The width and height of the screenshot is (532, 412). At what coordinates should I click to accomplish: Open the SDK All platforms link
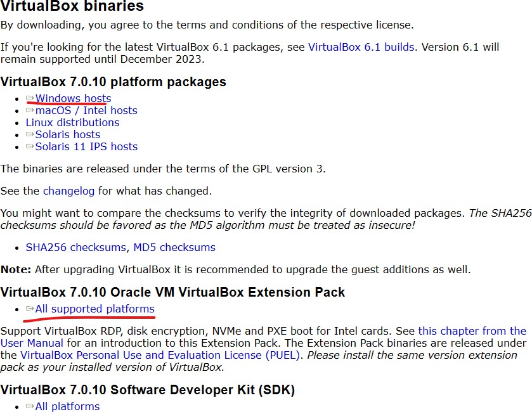tap(67, 406)
